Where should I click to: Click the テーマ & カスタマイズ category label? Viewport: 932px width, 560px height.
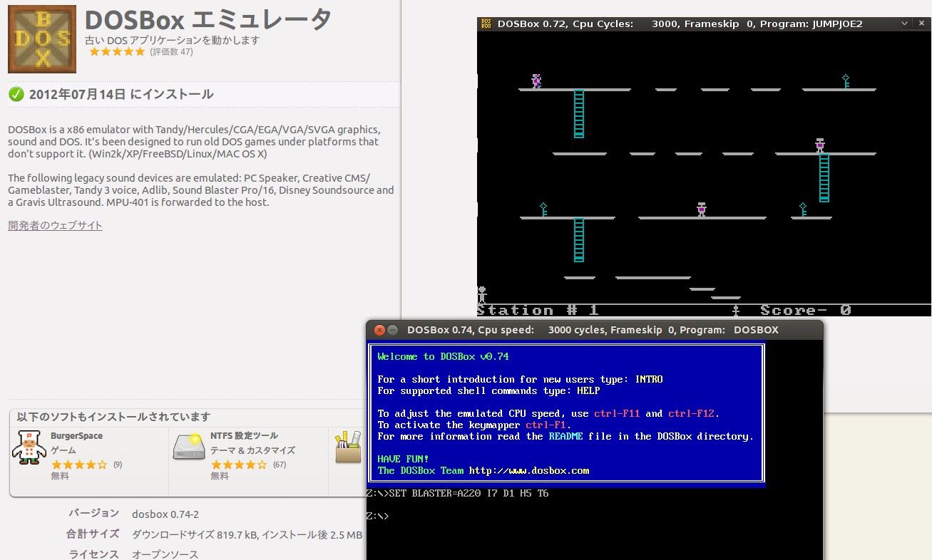[252, 450]
